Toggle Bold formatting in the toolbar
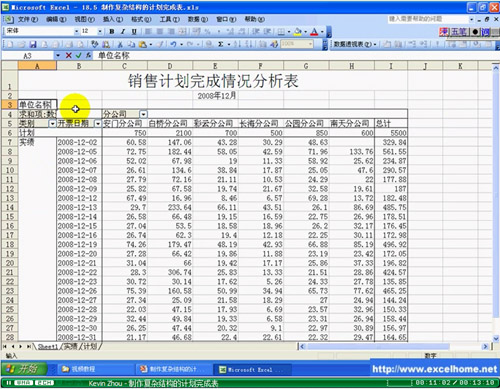The image size is (500, 389). pos(112,32)
